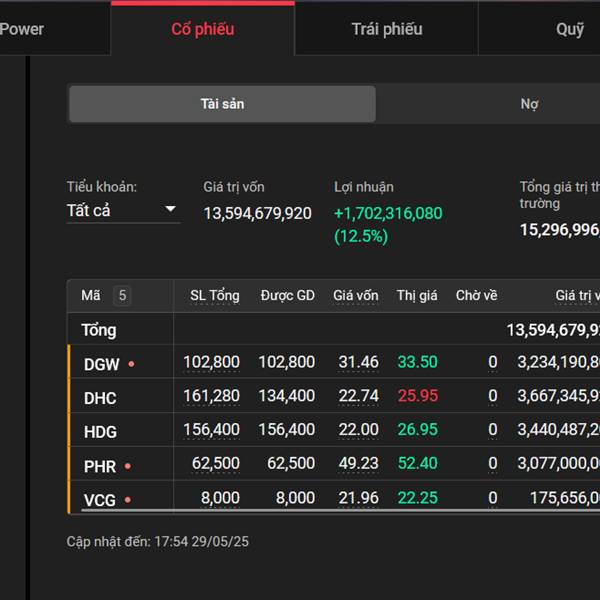Click DHC cost price 22.74
This screenshot has height=600, width=600.
[x=359, y=396]
